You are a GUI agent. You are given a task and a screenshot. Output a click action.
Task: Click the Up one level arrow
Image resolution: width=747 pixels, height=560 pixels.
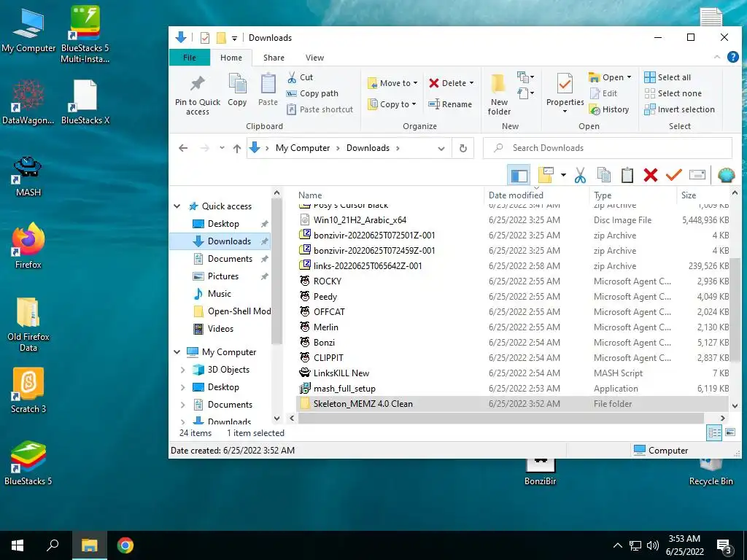[x=237, y=148]
